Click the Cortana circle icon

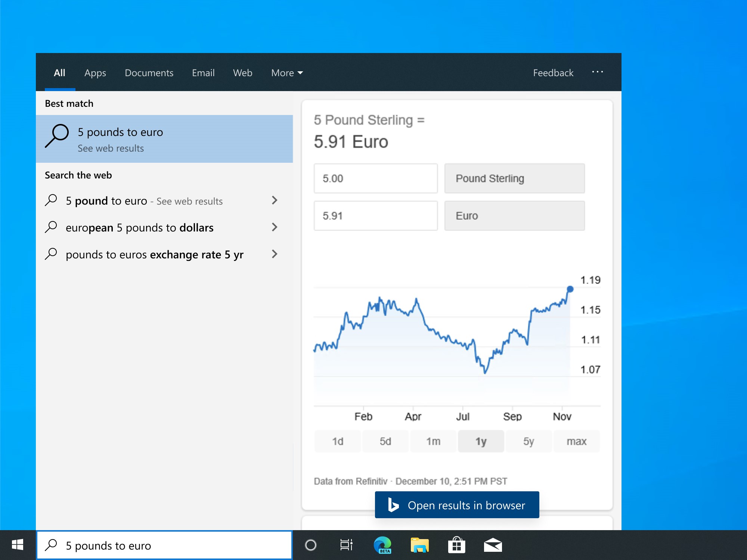pos(311,545)
